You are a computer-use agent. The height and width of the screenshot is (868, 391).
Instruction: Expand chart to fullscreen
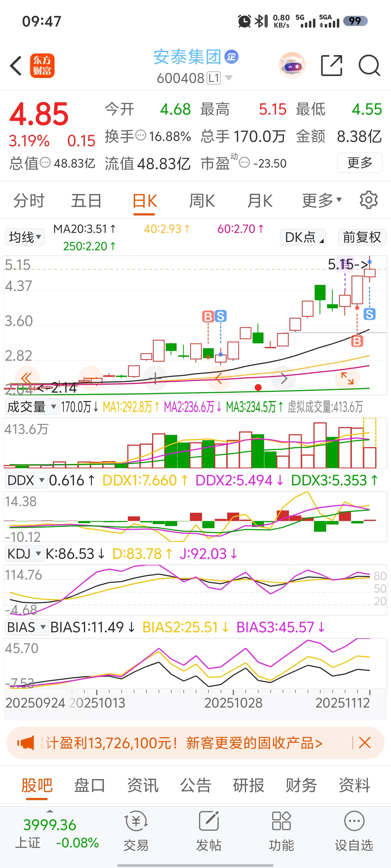coord(347,379)
